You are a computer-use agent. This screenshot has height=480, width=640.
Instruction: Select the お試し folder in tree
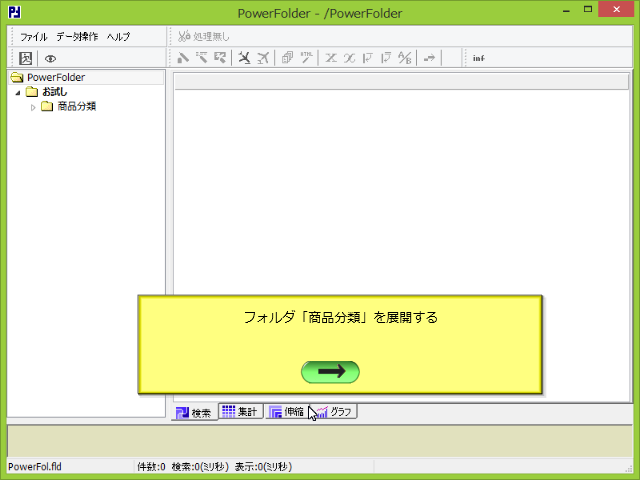coord(55,92)
